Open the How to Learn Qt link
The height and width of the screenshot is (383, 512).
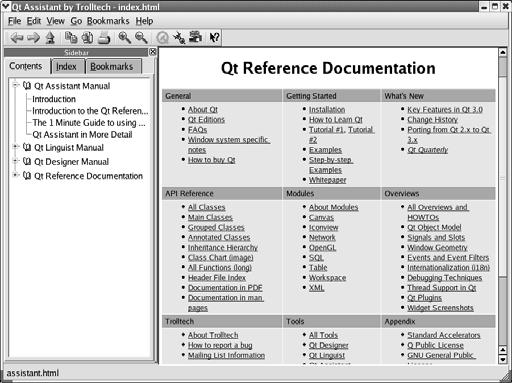(x=336, y=119)
